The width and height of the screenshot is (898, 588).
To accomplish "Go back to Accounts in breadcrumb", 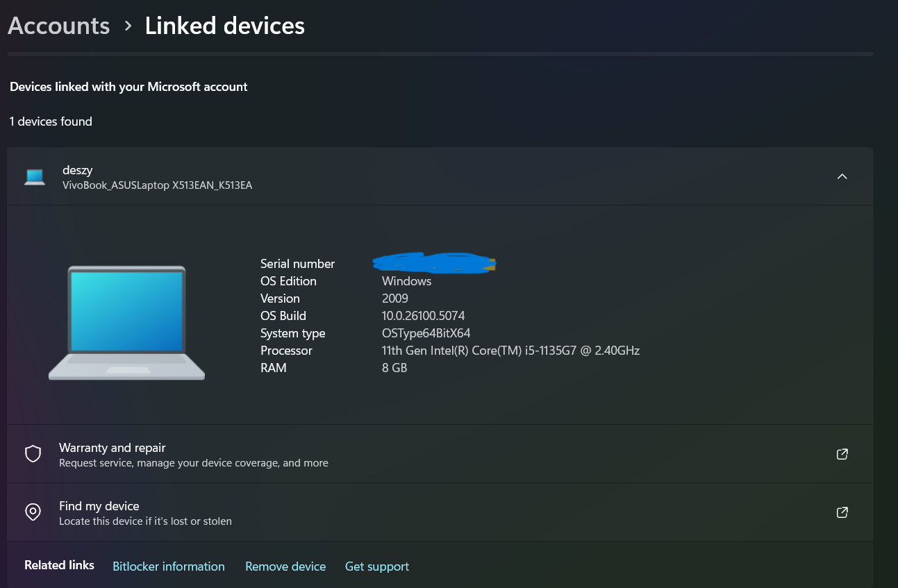I will click(x=58, y=26).
